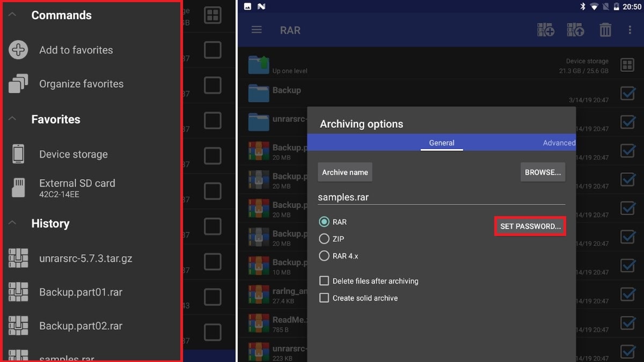This screenshot has width=644, height=362.
Task: Collapse the Commands section chevron
Action: [x=12, y=14]
